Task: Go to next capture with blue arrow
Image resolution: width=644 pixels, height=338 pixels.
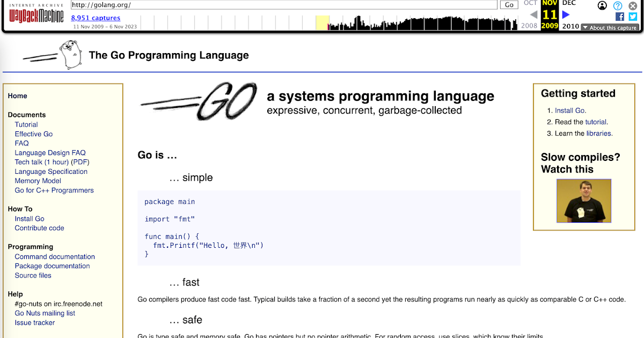Action: [566, 15]
